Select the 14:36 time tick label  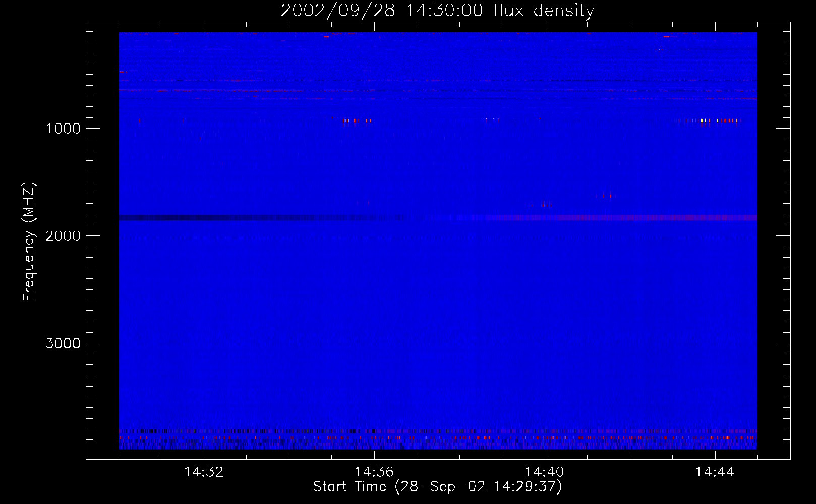[x=374, y=472]
